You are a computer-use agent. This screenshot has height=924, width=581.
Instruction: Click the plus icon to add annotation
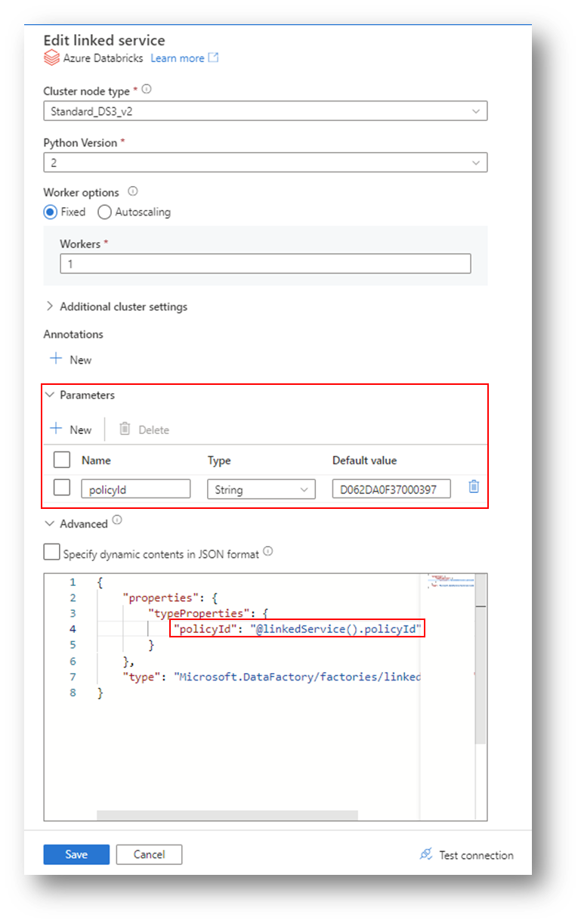(x=55, y=359)
